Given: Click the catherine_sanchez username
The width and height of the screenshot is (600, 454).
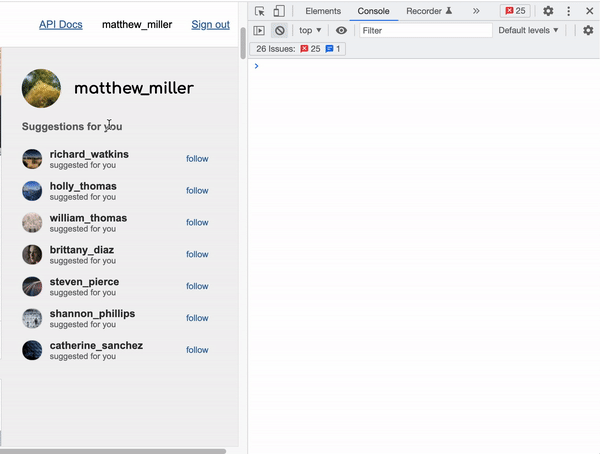Looking at the screenshot, I should point(96,345).
